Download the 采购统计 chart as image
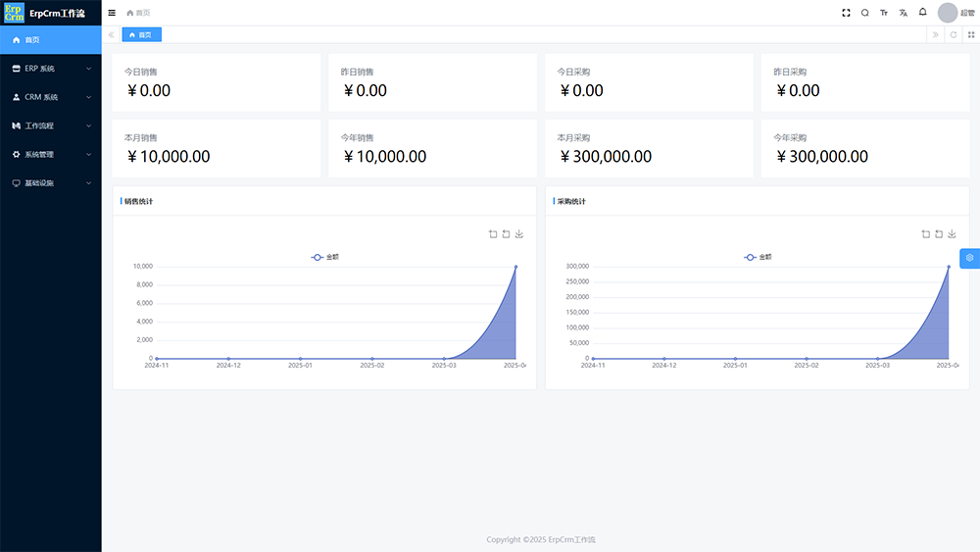The width and height of the screenshot is (980, 552). [x=952, y=234]
